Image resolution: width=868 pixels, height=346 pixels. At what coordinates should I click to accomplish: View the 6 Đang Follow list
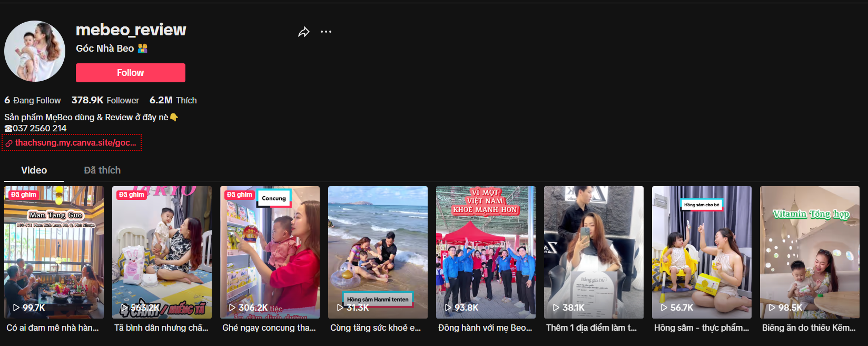(x=33, y=100)
